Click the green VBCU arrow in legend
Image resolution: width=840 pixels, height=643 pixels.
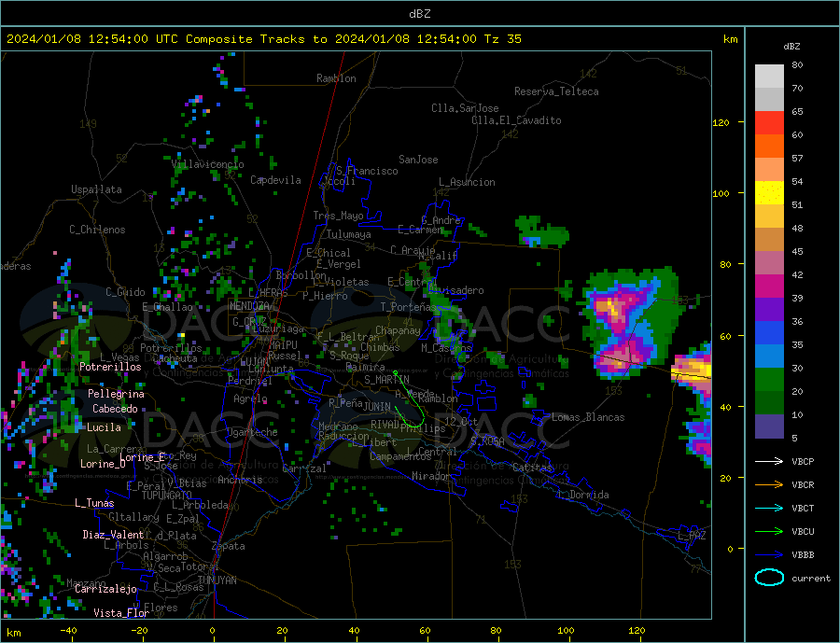tap(769, 532)
